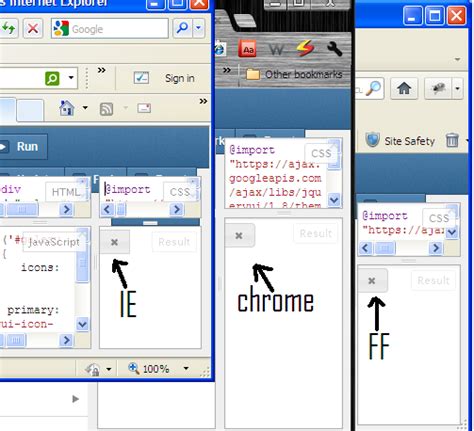The height and width of the screenshot is (431, 474).
Task: Open the search provider dropdown in IE
Action: click(x=198, y=28)
